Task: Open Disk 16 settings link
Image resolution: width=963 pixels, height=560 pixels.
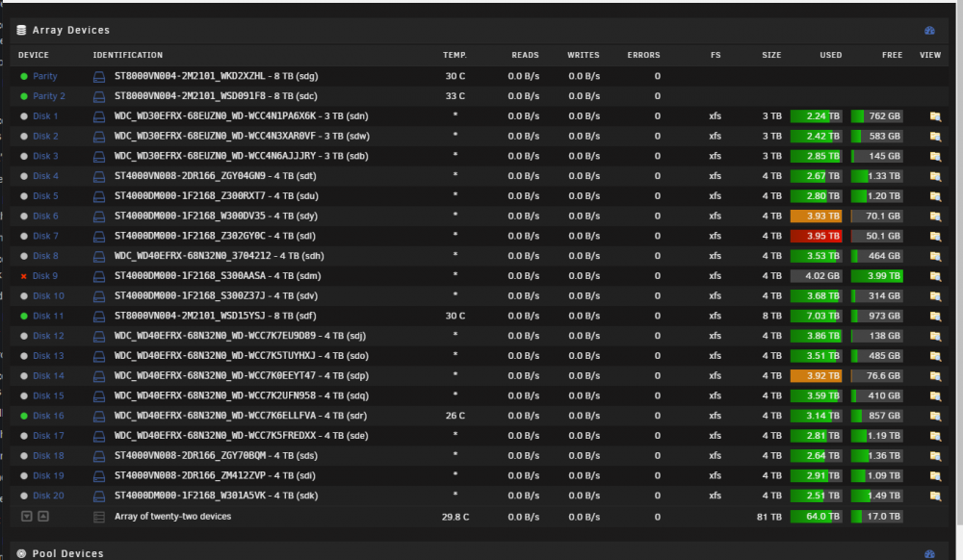Action: click(x=48, y=416)
